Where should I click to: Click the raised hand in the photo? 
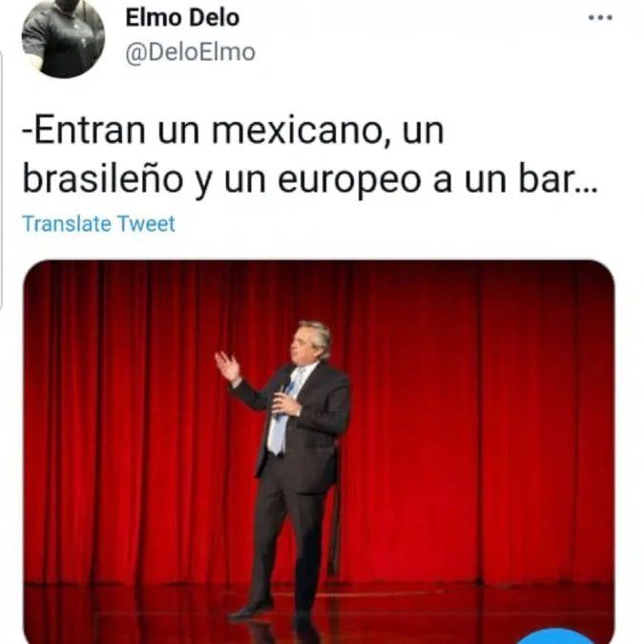coord(227,365)
